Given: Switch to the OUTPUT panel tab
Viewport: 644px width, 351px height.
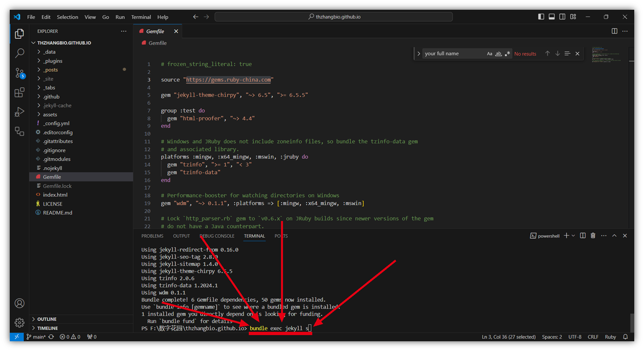Looking at the screenshot, I should click(x=181, y=236).
